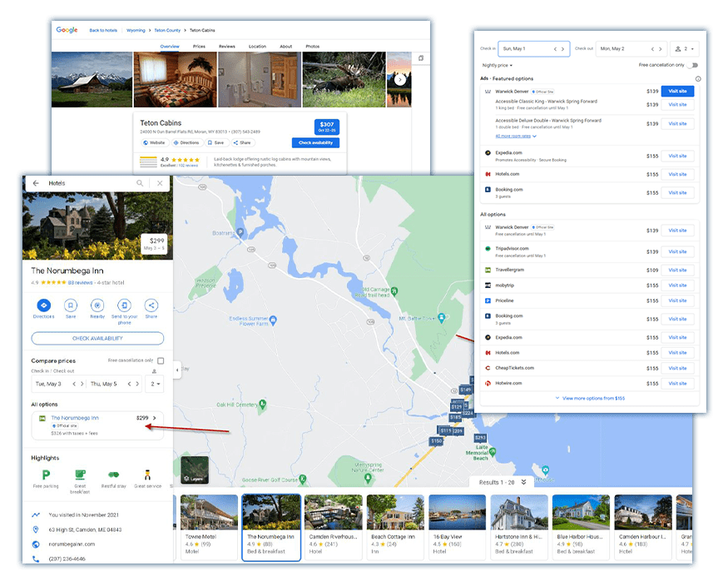Click the Share icon for The Norumbega Inn
Image resolution: width=728 pixels, height=586 pixels.
tap(151, 305)
